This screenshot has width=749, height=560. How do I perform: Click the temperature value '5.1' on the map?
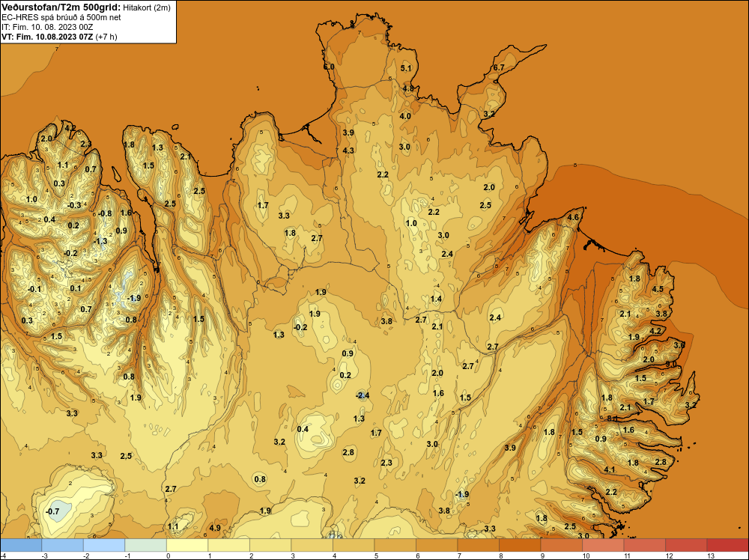(406, 68)
